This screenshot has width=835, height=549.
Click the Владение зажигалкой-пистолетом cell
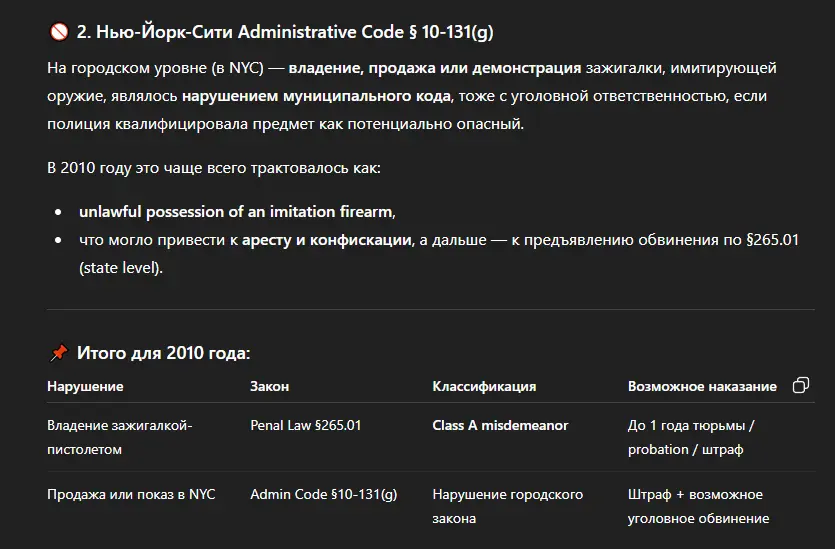pyautogui.click(x=119, y=437)
